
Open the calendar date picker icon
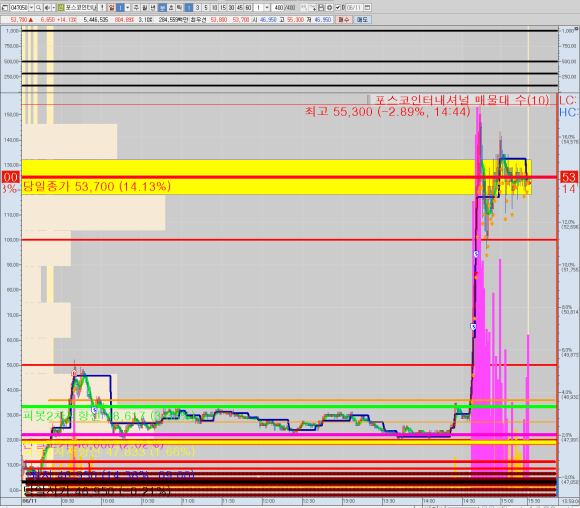[x=368, y=7]
